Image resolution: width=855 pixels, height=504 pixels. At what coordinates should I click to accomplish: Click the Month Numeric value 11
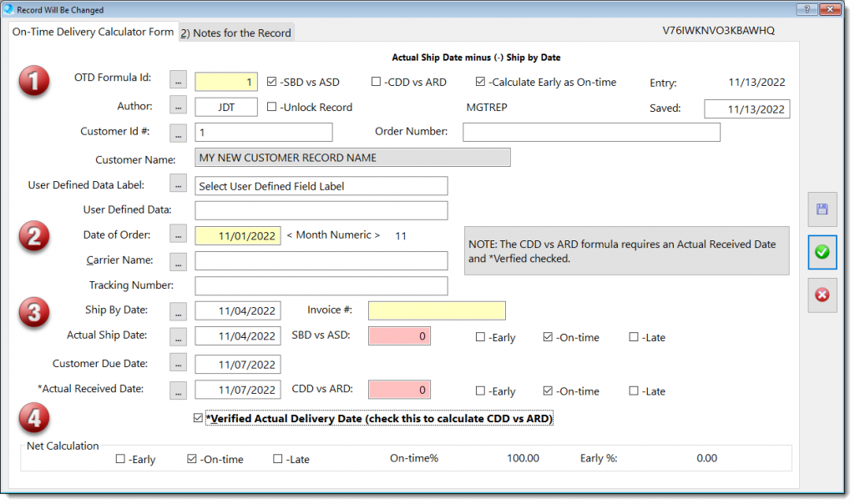click(401, 236)
